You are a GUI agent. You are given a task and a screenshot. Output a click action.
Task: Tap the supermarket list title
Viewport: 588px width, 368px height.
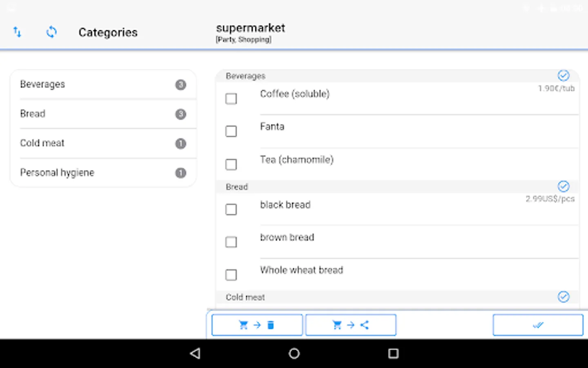pyautogui.click(x=250, y=28)
